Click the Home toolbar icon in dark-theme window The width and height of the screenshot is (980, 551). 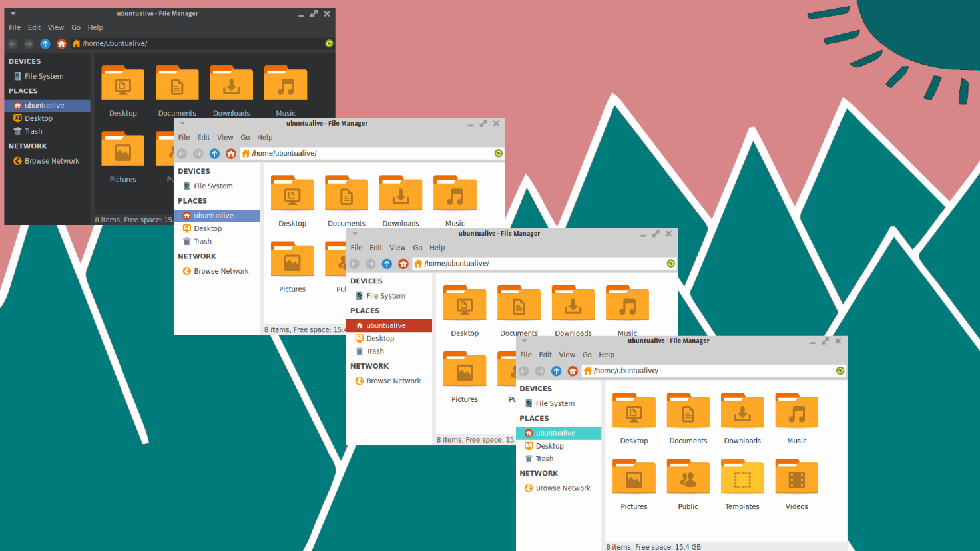(x=61, y=43)
